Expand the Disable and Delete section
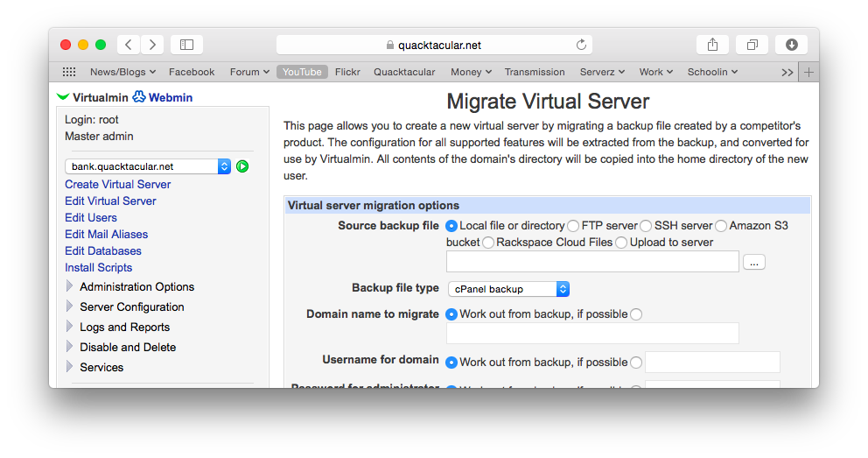This screenshot has width=868, height=458. click(70, 347)
